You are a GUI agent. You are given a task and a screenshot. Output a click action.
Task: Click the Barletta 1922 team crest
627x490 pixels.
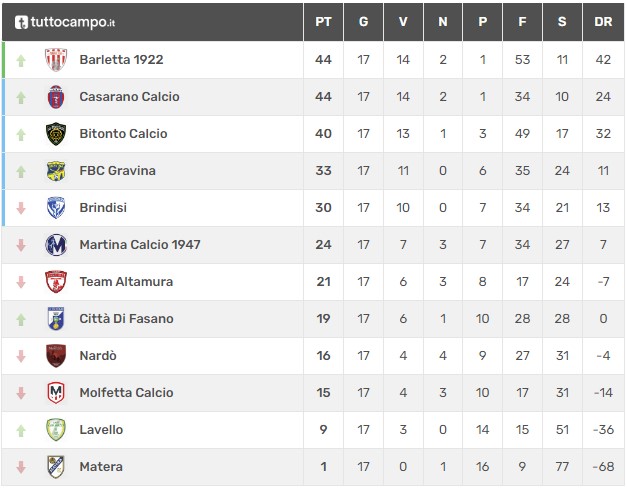pos(56,60)
